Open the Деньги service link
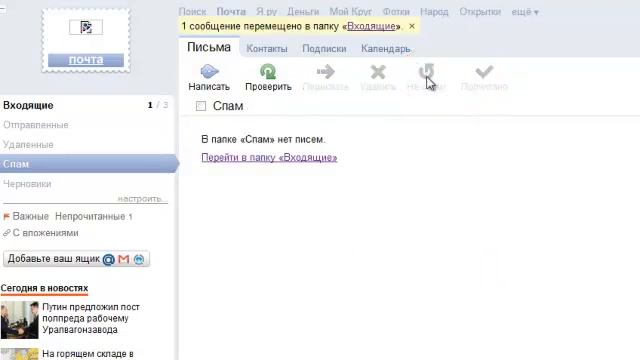The height and width of the screenshot is (360, 640). click(303, 12)
